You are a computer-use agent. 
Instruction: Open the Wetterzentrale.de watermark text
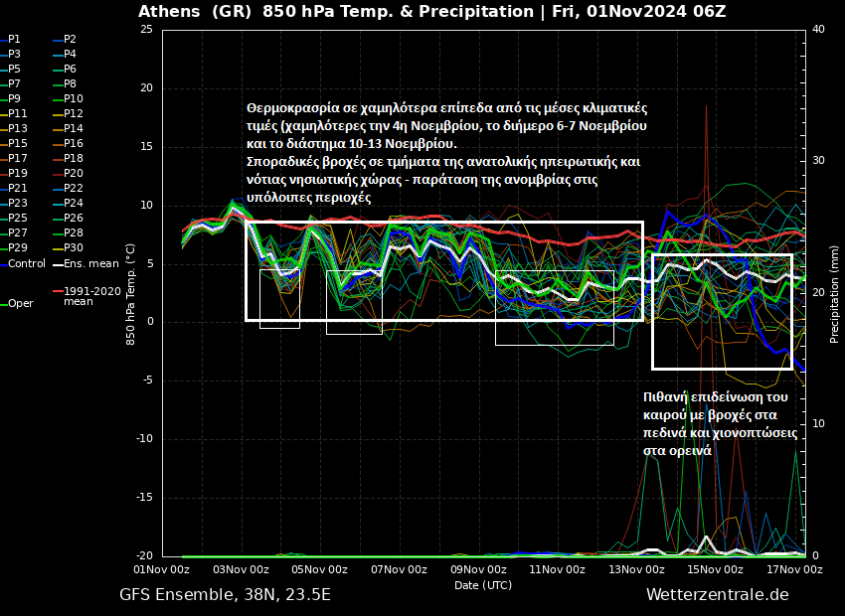point(717,594)
